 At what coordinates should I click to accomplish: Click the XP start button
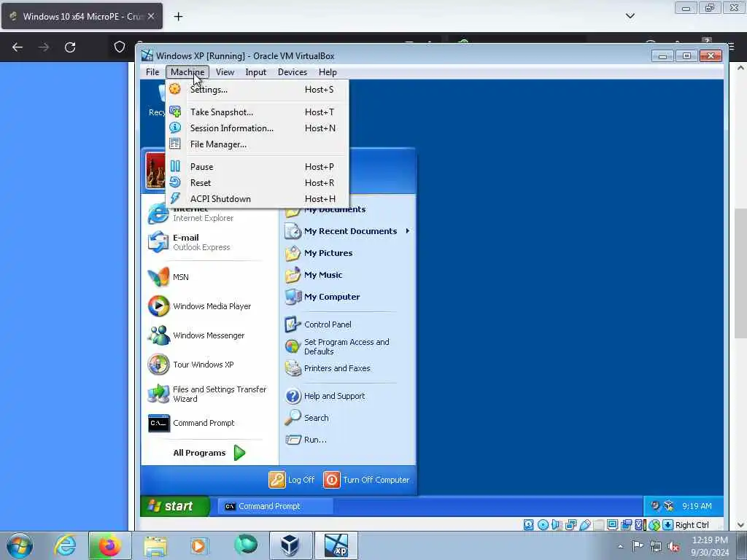click(174, 506)
